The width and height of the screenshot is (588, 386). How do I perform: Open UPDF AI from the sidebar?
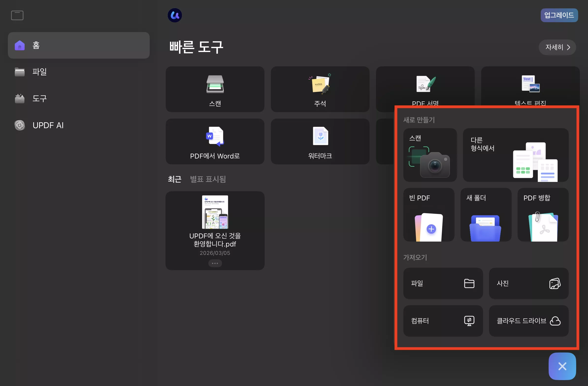(48, 125)
